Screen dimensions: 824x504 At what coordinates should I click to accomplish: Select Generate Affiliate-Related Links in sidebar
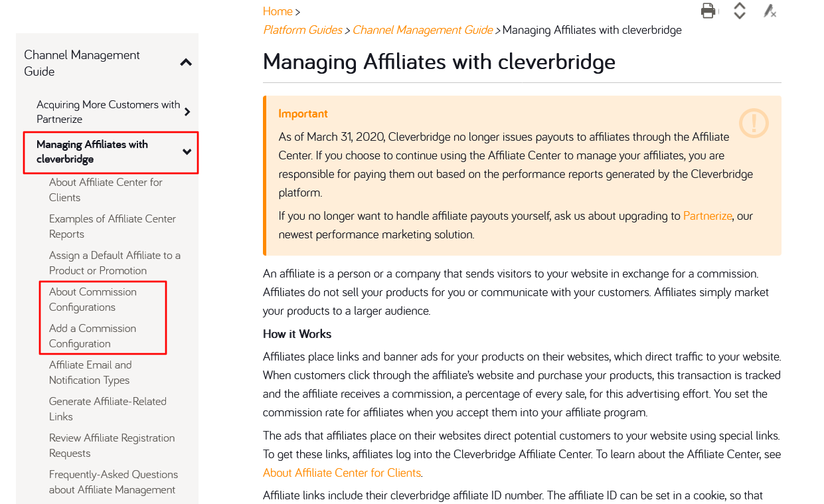pyautogui.click(x=107, y=408)
